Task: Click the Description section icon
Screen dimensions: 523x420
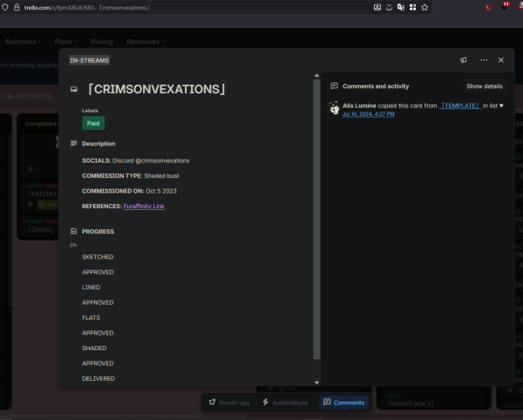Action: click(74, 144)
